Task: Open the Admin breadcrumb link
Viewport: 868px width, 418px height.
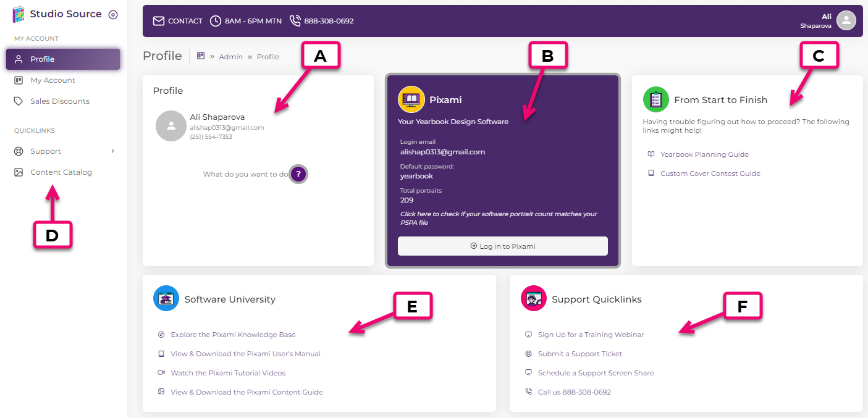Action: 230,56
